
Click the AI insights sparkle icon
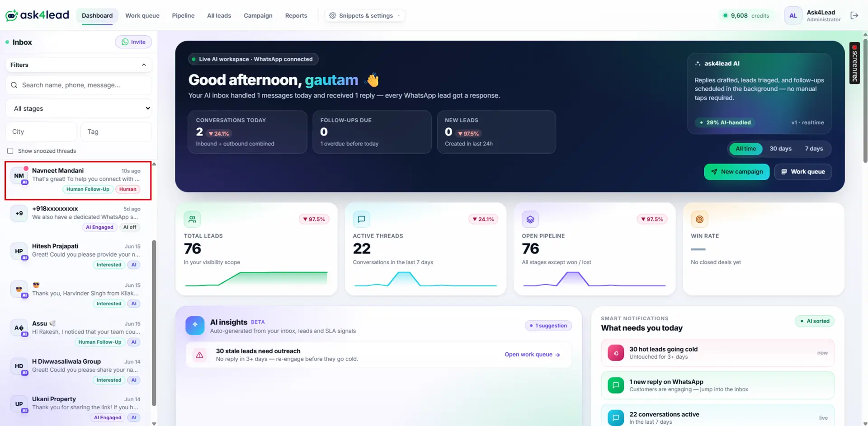(x=195, y=325)
